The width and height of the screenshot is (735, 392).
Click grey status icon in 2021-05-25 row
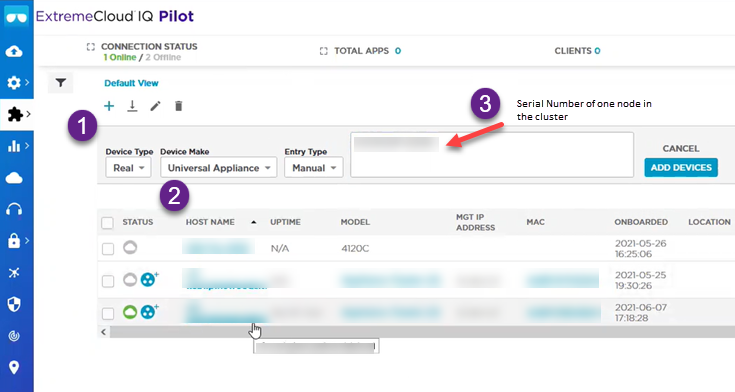130,280
